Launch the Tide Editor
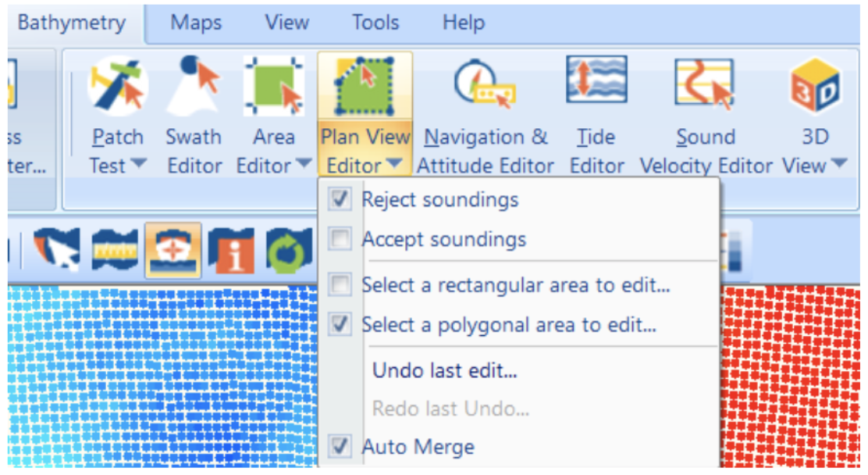This screenshot has height=475, width=868. tap(596, 83)
